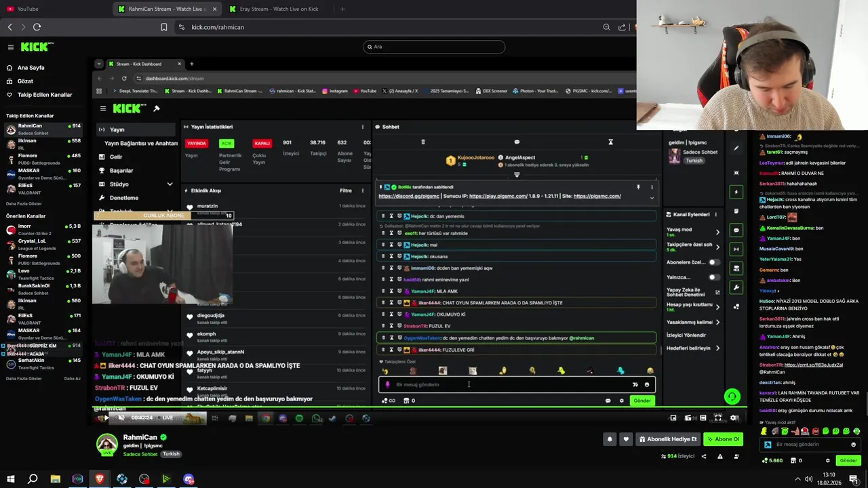Expand the Yavaş mod setting arrow

click(717, 232)
